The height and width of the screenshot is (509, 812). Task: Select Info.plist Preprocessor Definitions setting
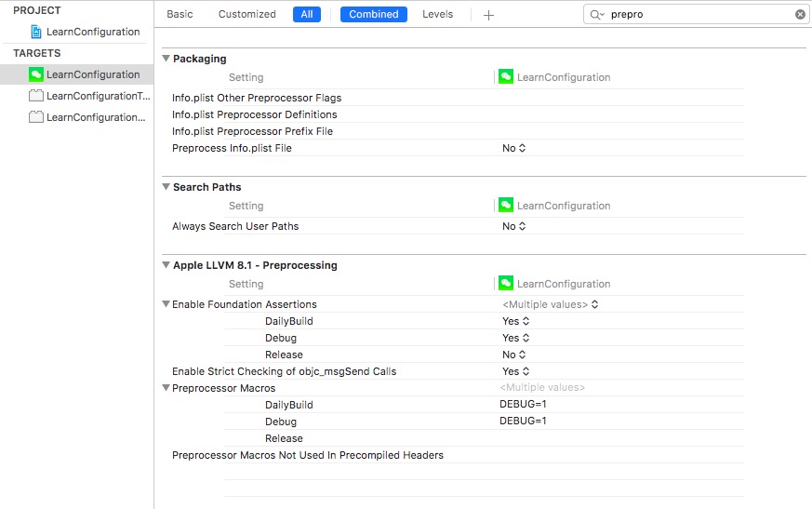click(254, 114)
